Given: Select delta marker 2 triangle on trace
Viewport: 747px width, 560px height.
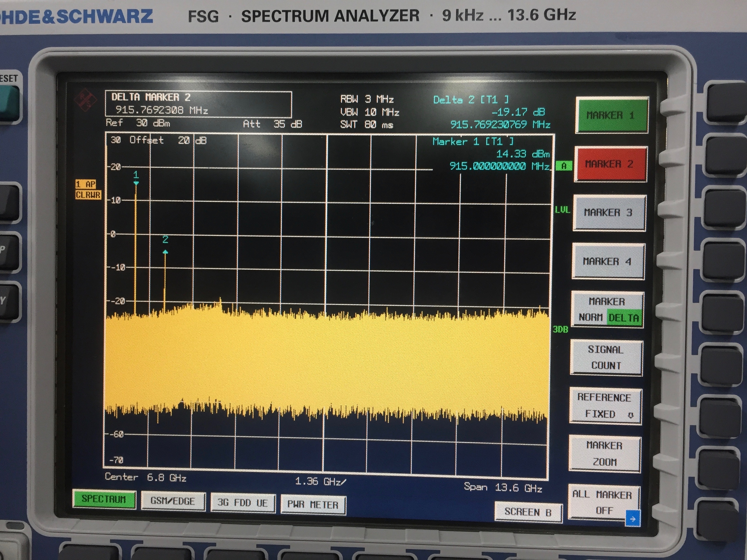Looking at the screenshot, I should point(165,252).
